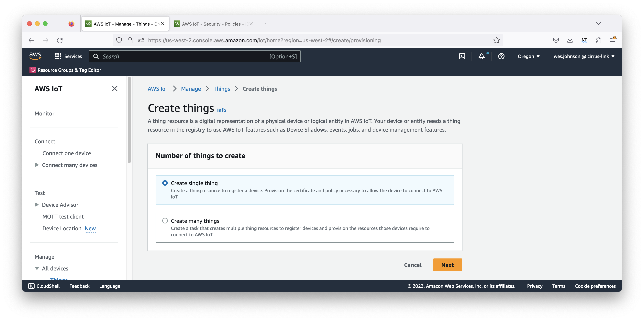
Task: Open the Terms footer link
Action: (x=559, y=286)
